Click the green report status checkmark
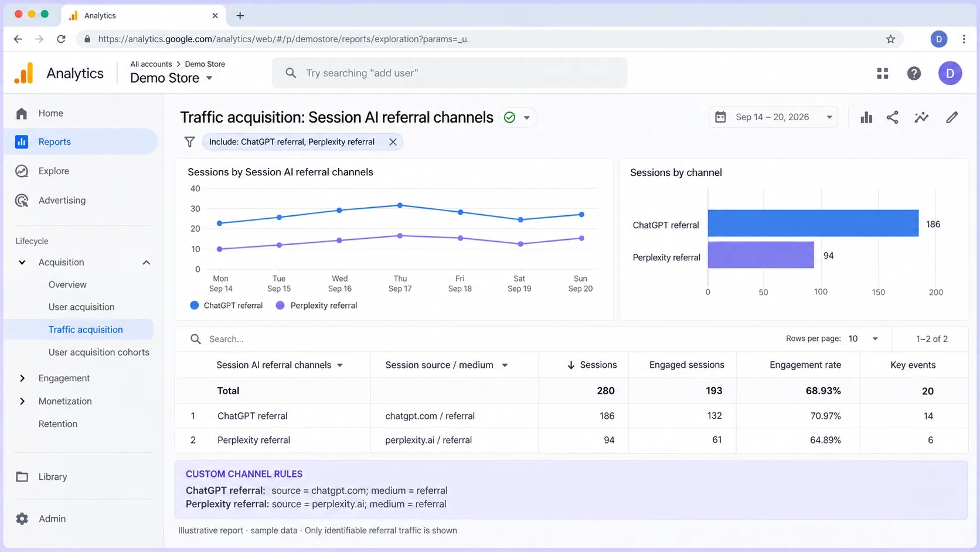Viewport: 980px width, 552px height. (509, 117)
